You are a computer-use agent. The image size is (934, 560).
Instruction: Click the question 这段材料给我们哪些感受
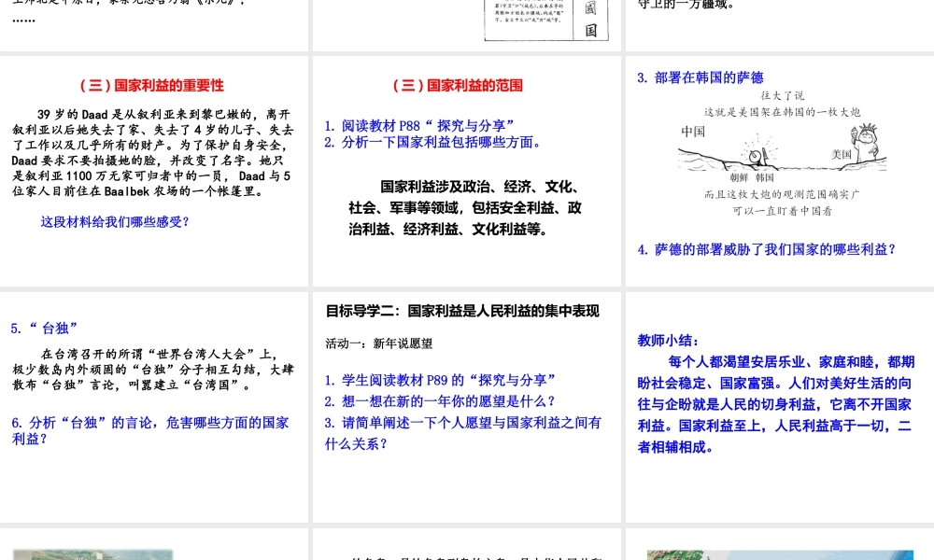115,222
